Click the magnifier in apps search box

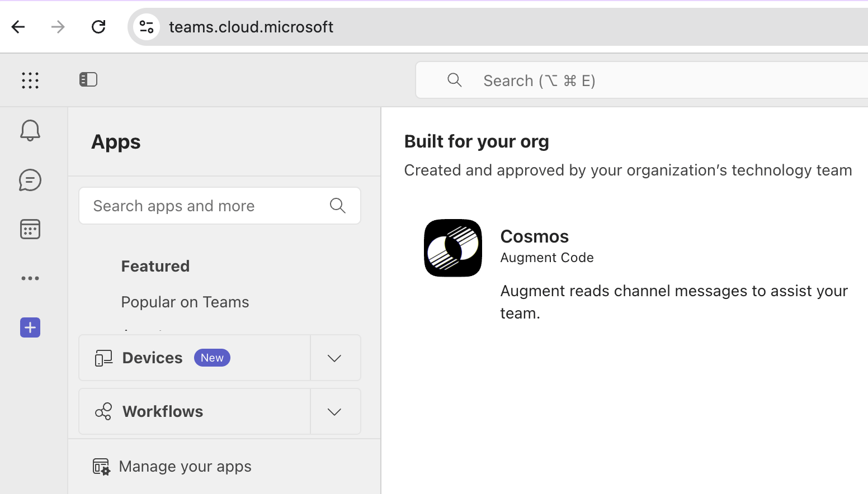point(338,206)
